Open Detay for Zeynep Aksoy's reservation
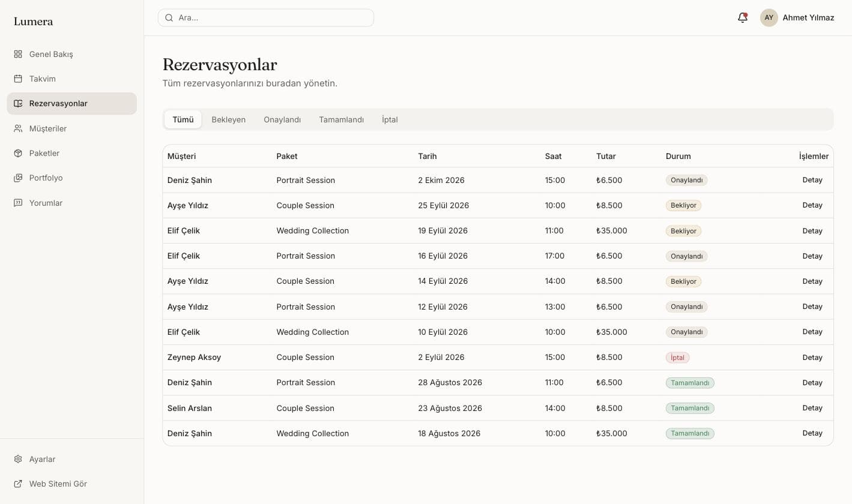 point(812,357)
